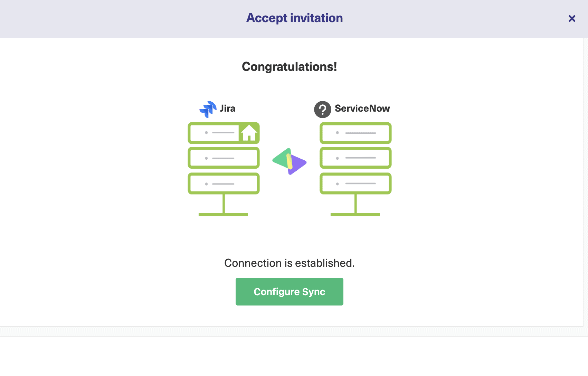Click the middle ServiceNow server row icon
588x376 pixels.
pyautogui.click(x=355, y=158)
